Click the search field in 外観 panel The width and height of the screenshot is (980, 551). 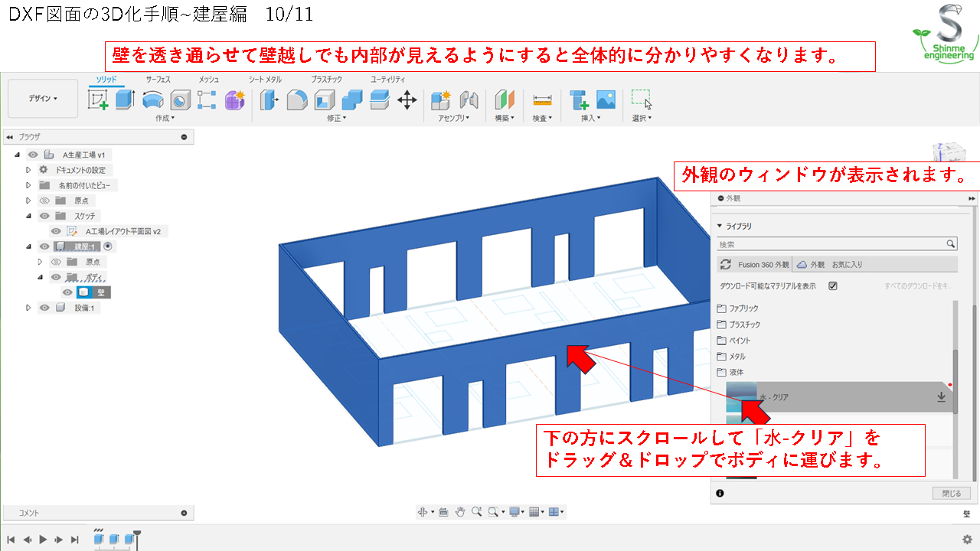[x=837, y=244]
